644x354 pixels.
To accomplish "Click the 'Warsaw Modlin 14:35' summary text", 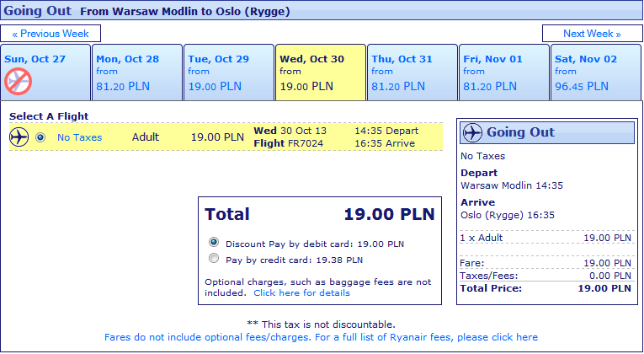I will [512, 185].
